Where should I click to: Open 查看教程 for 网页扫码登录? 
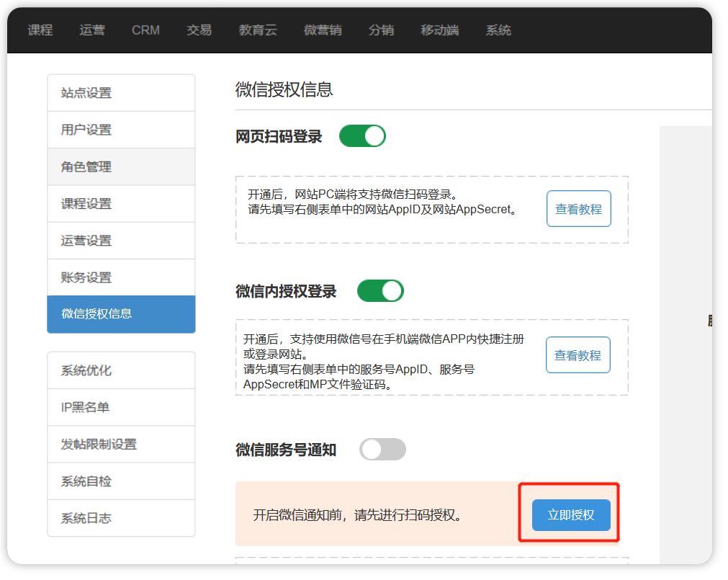[578, 209]
